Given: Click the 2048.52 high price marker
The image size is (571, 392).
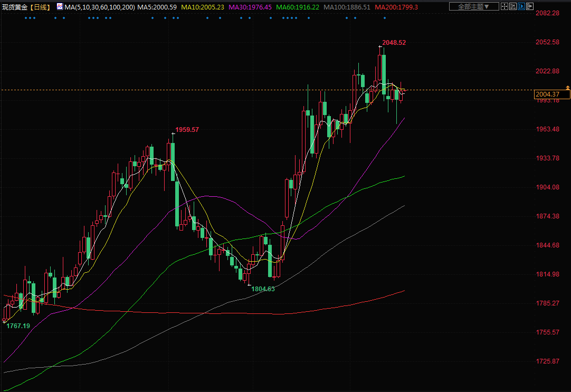Looking at the screenshot, I should (394, 43).
